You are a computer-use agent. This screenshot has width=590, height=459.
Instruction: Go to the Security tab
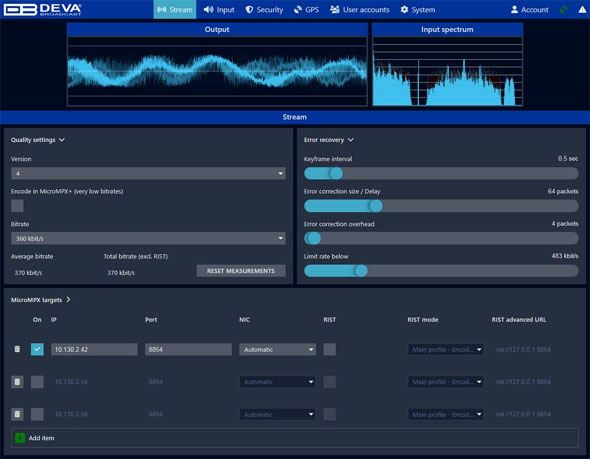click(264, 9)
